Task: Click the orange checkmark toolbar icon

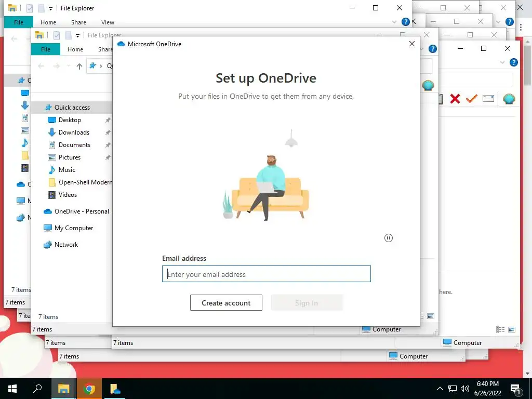Action: [x=472, y=99]
